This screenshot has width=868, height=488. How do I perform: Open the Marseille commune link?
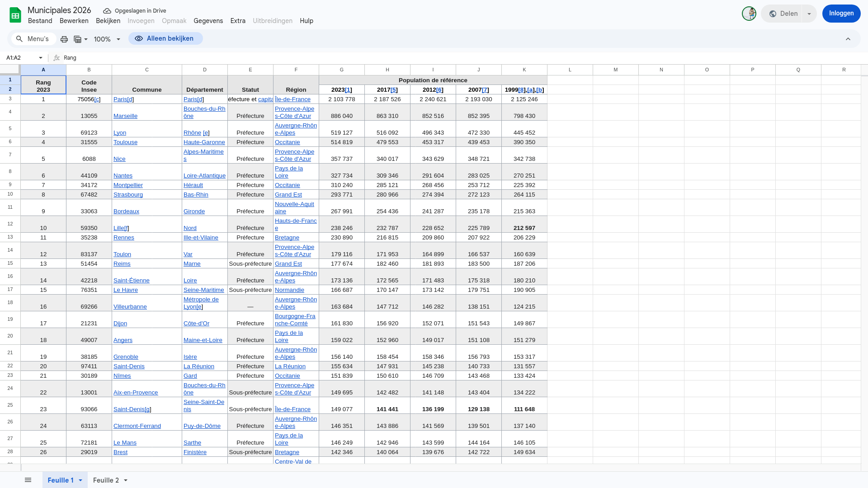[x=125, y=116]
